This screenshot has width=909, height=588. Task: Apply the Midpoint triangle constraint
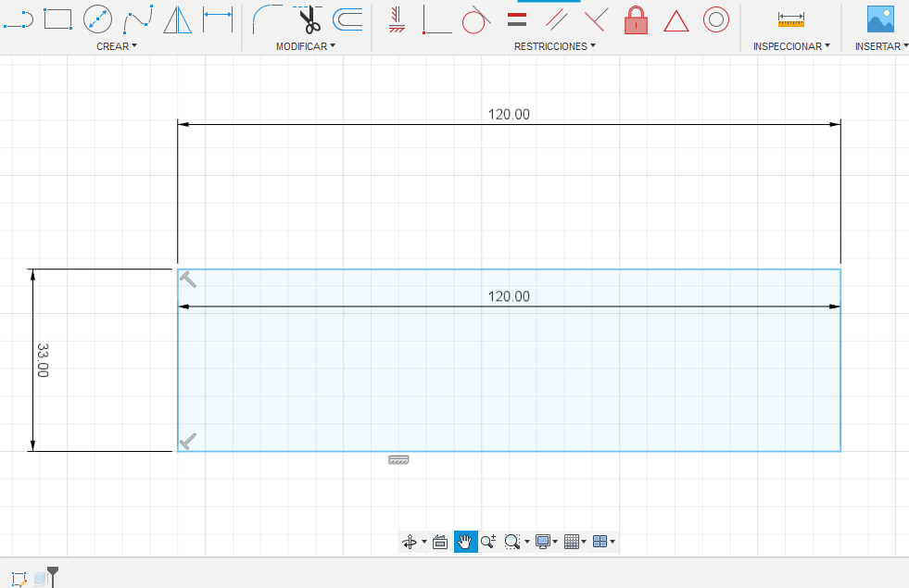click(675, 21)
